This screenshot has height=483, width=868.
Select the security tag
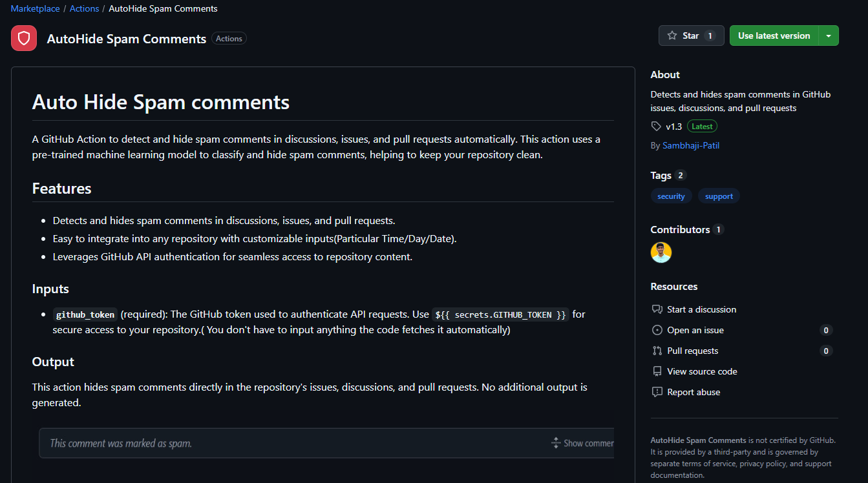point(671,196)
